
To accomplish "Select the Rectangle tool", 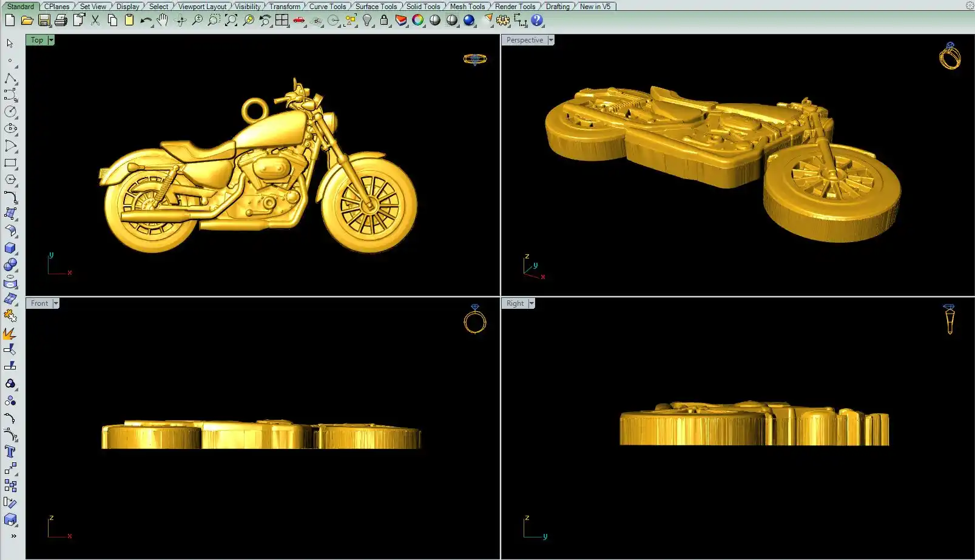I will pyautogui.click(x=10, y=163).
